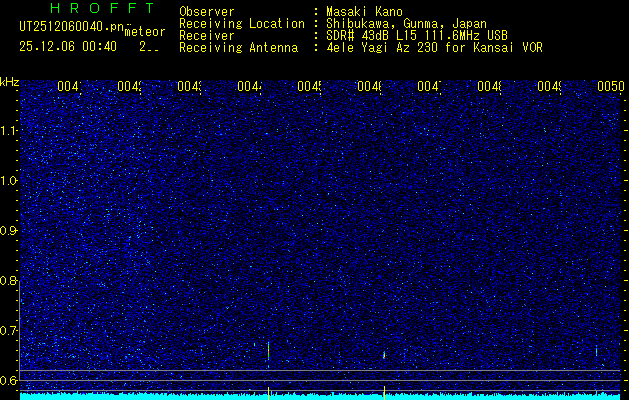629x400 pixels.
Task: Click the 0045 time marker
Action: [x=309, y=86]
